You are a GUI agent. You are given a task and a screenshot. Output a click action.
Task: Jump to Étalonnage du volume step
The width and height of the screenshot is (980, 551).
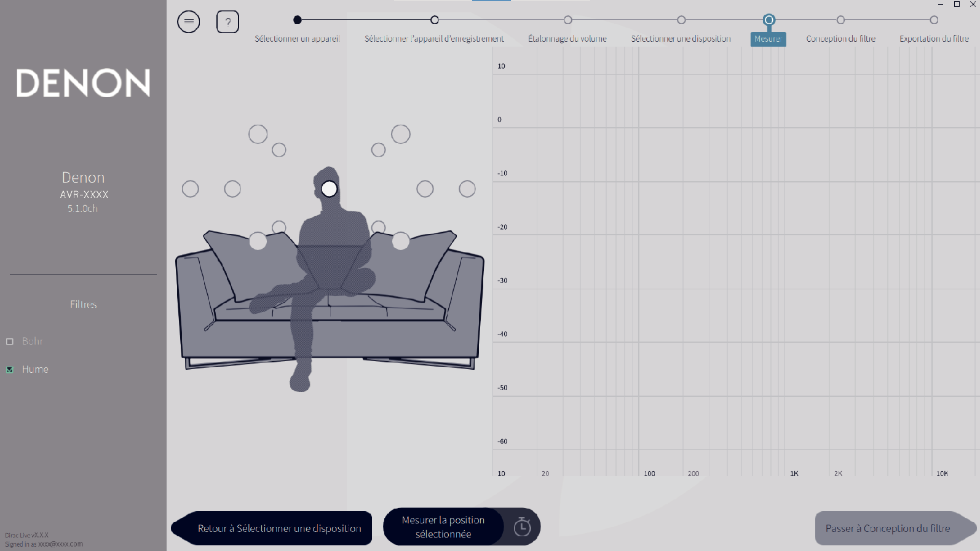568,20
